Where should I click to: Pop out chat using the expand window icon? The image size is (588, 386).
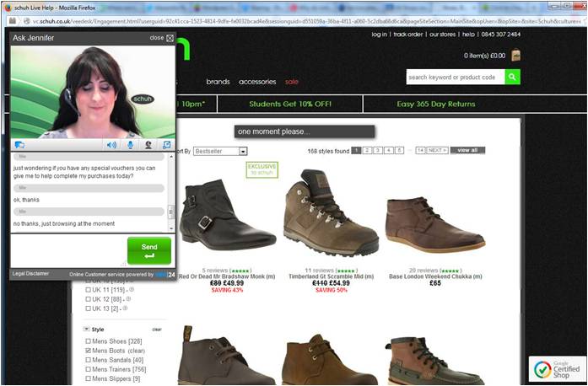(166, 145)
